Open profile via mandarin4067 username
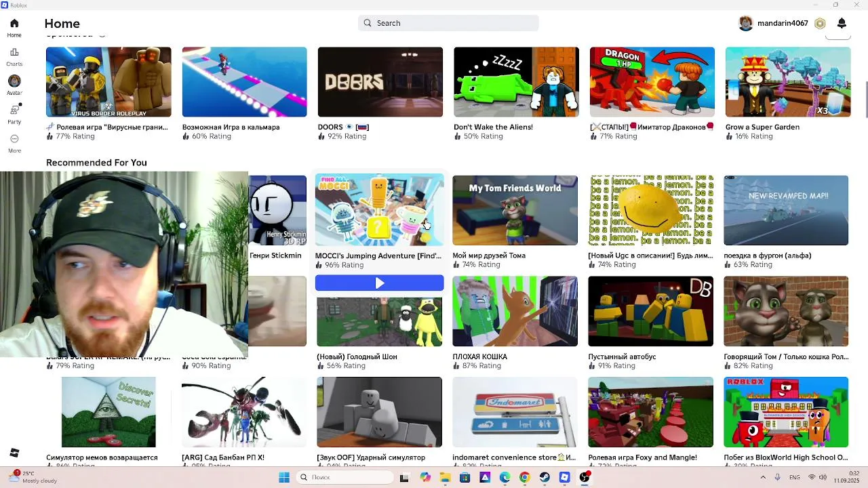The height and width of the screenshot is (488, 868). coord(783,23)
